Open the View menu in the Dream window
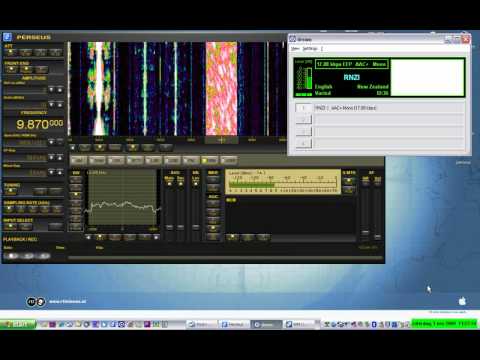Viewport: 480px width, 360px height. coord(295,49)
